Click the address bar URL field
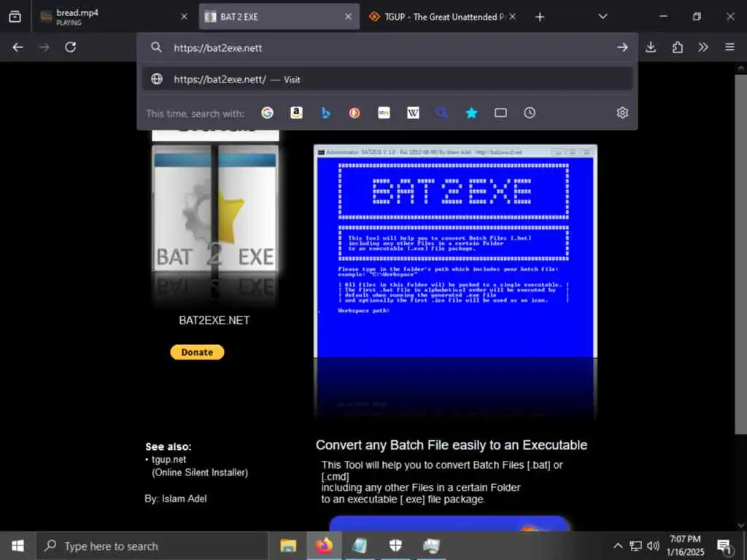This screenshot has height=560, width=747. tap(388, 47)
